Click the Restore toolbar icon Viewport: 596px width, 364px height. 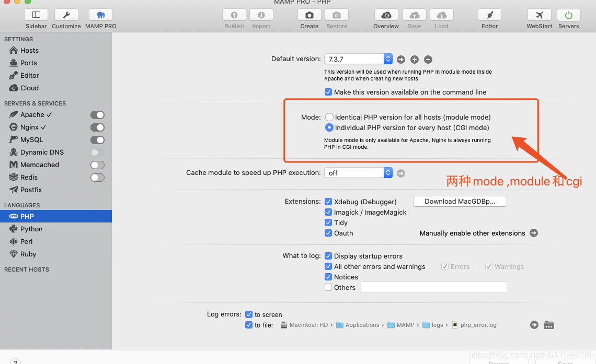click(x=336, y=15)
